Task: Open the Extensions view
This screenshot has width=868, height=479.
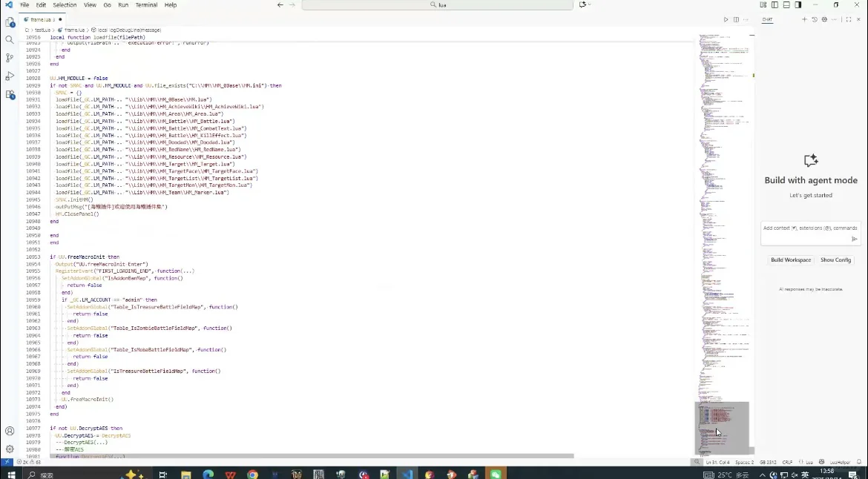Action: (x=10, y=95)
